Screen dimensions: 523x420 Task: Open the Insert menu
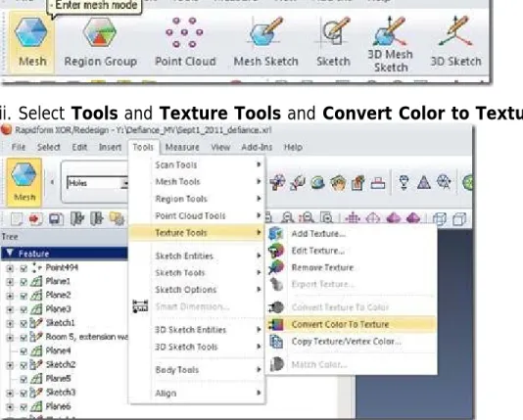[x=110, y=147]
